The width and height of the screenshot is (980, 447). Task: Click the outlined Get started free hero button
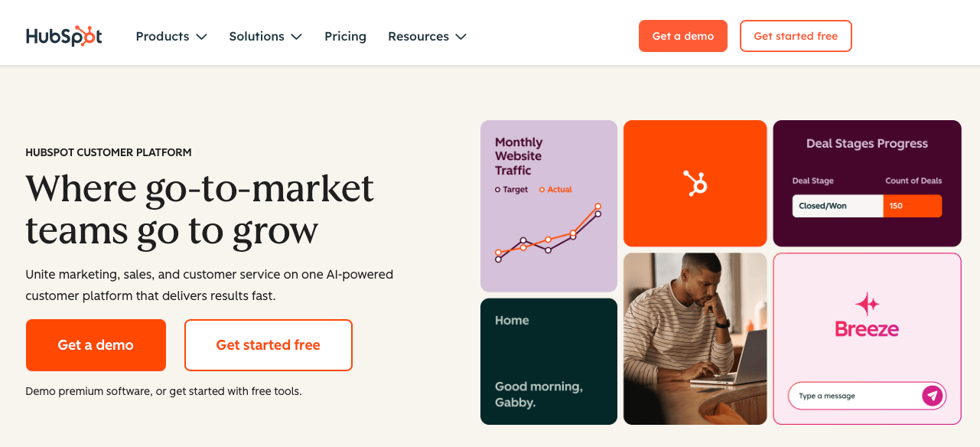coord(268,345)
